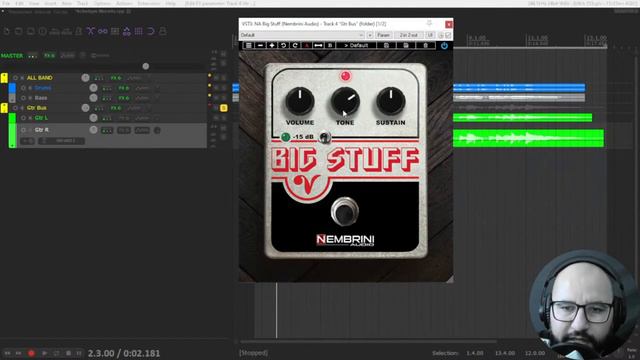Viewport: 640px width, 360px height.
Task: Open Project Settings from the toolbar
Action: click(43, 31)
